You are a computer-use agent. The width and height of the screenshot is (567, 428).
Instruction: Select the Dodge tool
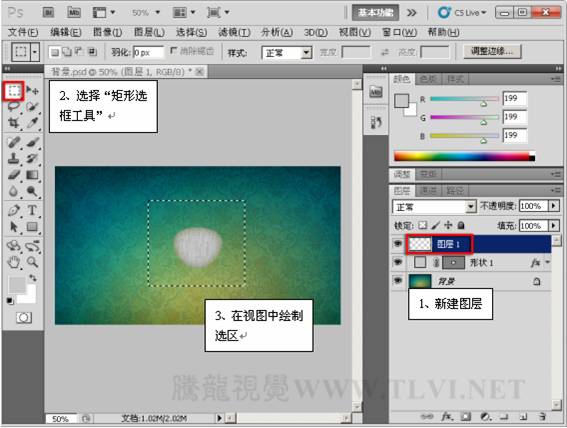coord(33,191)
